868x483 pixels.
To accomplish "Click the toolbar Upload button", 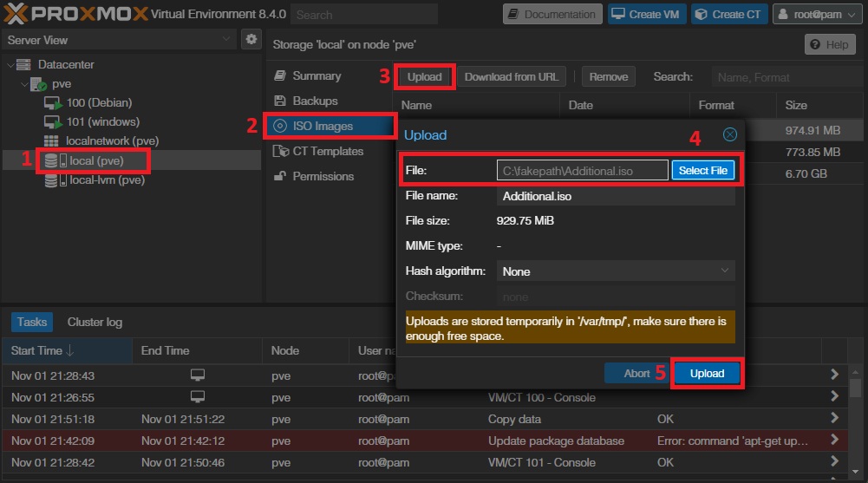I will [425, 77].
